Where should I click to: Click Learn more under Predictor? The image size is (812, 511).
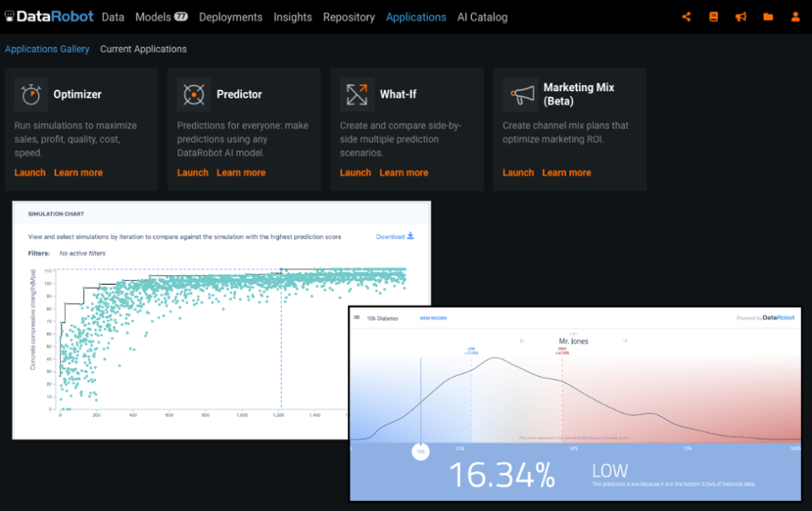(x=241, y=172)
